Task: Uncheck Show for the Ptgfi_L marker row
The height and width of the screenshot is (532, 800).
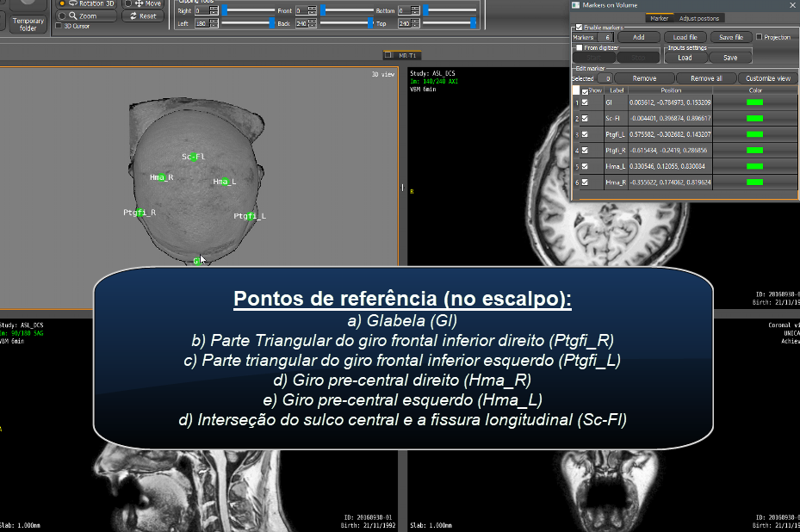Action: click(x=585, y=134)
